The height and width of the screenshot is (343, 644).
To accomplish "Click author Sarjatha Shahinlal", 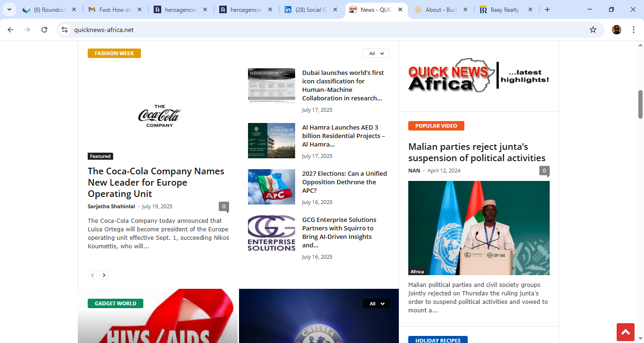I will (x=111, y=206).
